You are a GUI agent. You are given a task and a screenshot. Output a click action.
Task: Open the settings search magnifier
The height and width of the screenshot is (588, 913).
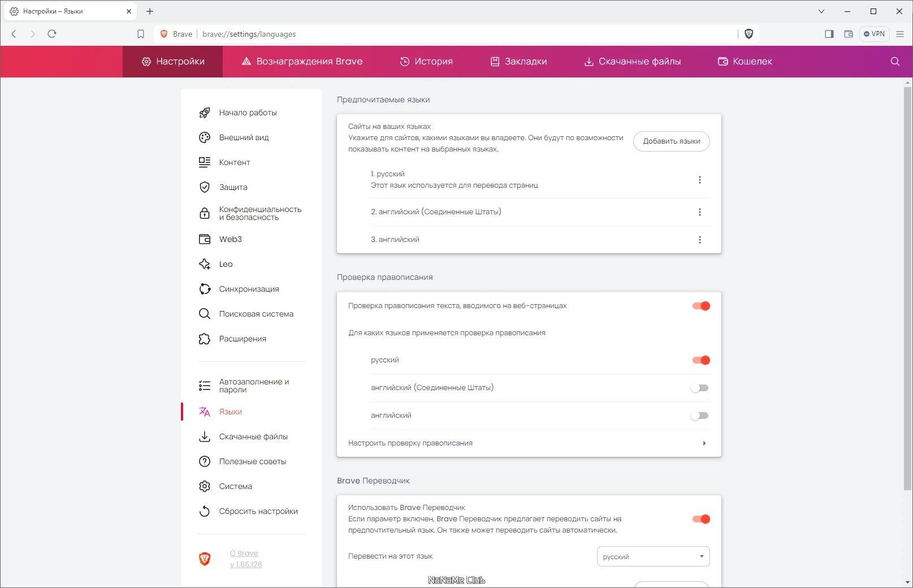click(x=895, y=61)
